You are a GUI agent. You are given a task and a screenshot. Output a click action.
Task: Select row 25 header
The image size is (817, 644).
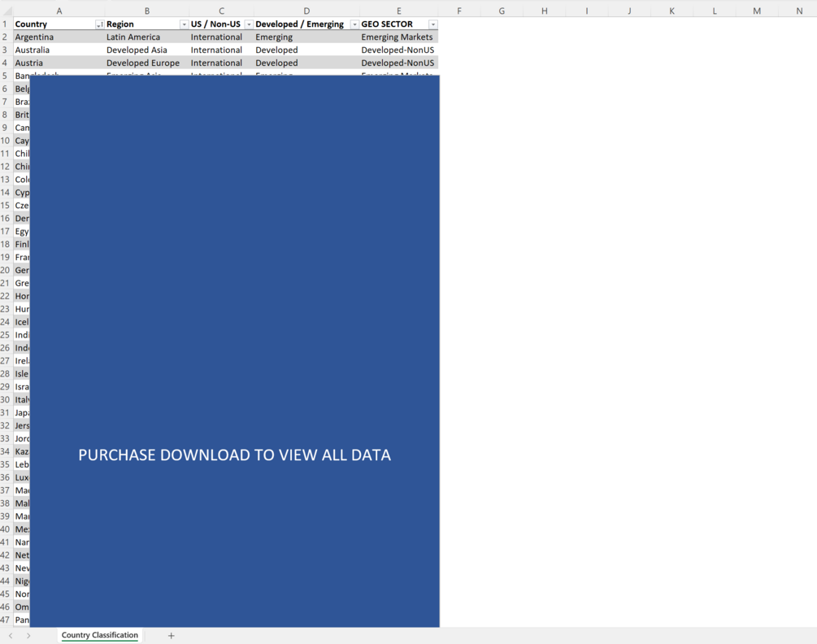point(7,335)
